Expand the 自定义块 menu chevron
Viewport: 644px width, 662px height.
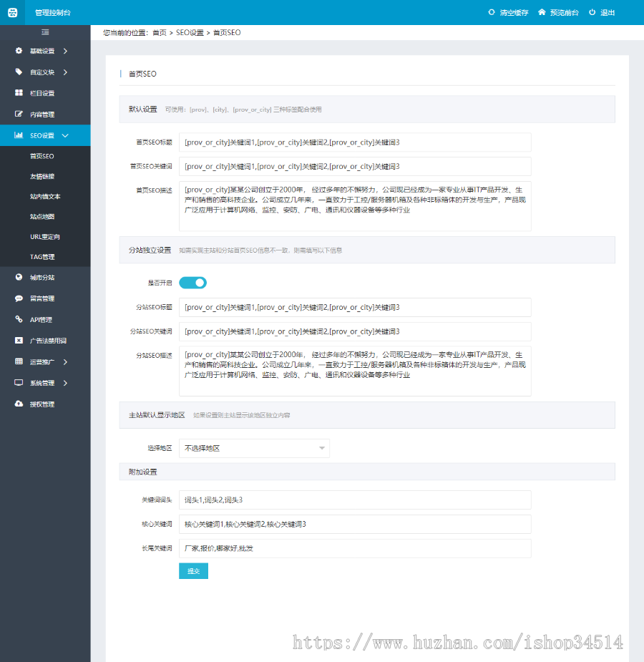tap(65, 72)
